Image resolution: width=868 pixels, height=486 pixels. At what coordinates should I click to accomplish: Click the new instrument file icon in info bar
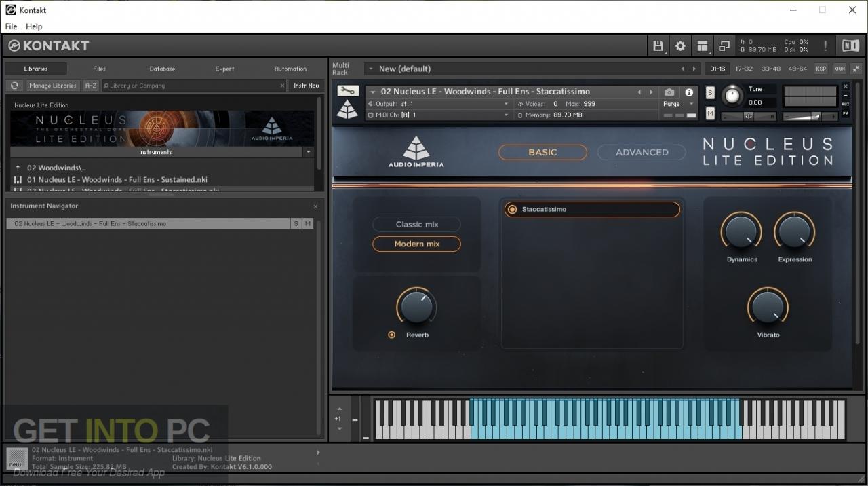pyautogui.click(x=18, y=458)
